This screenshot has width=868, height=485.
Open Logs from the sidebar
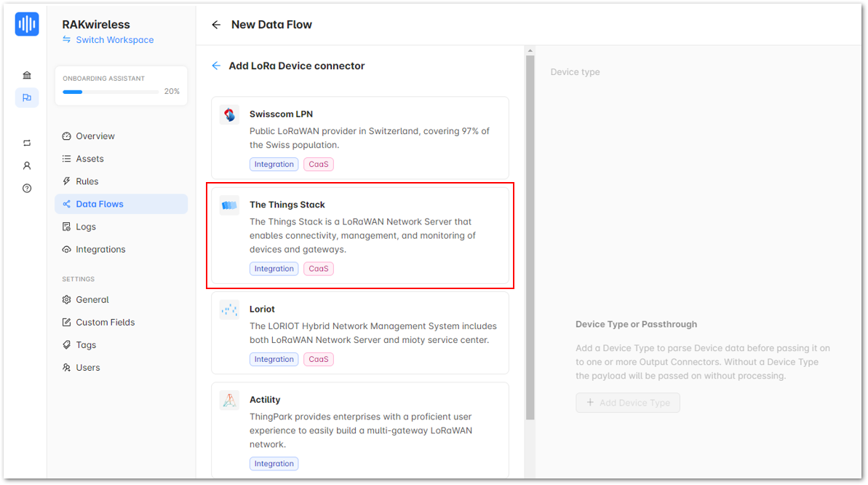[x=122, y=226]
